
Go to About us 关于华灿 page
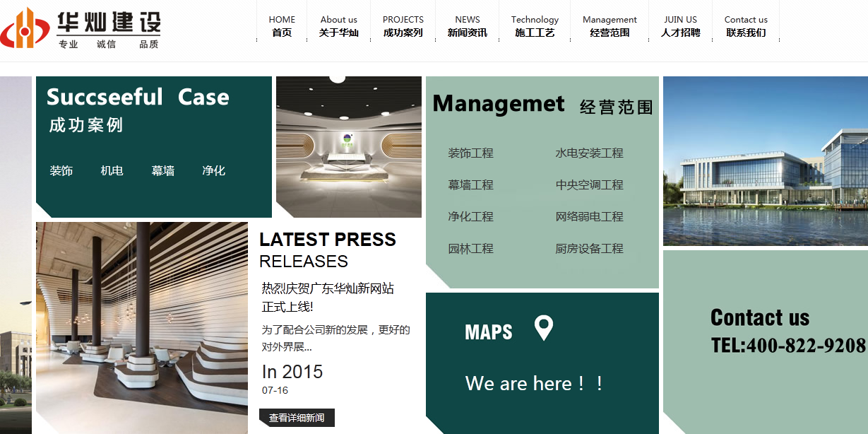(338, 26)
